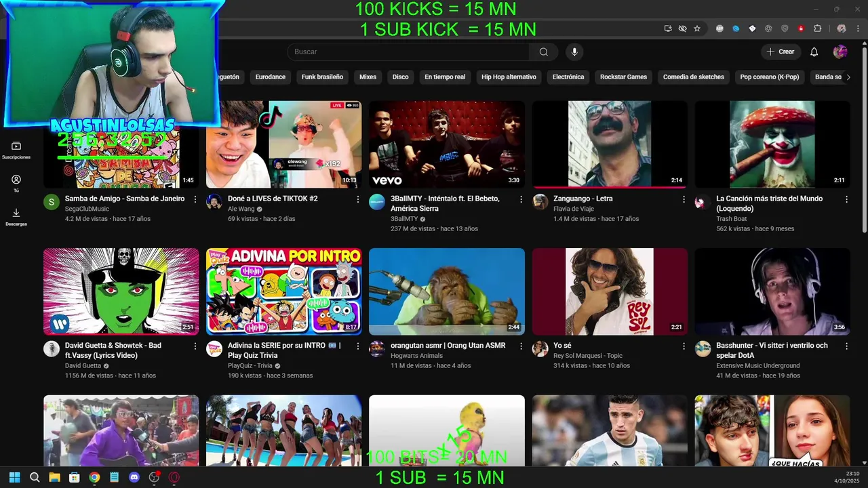Click the search magnifier button

pos(543,52)
